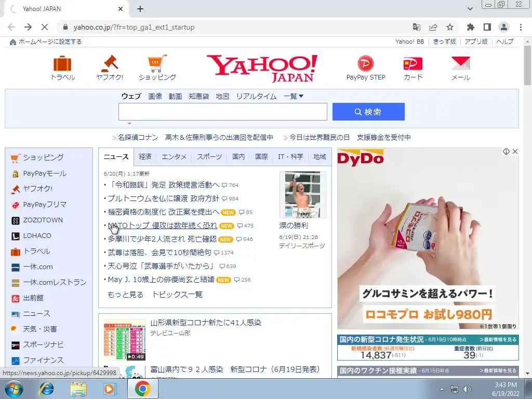
Task: Open Chrome from the Windows taskbar
Action: point(142,389)
